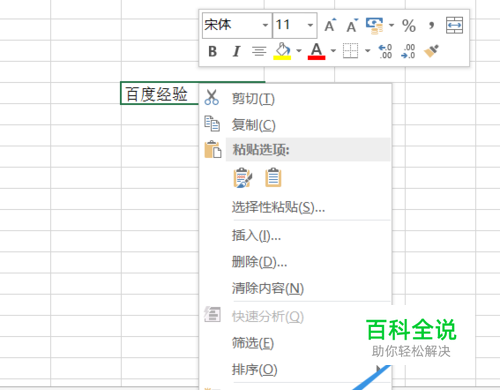500x390 pixels.
Task: Open the 筛选(E) submenu
Action: (x=295, y=343)
